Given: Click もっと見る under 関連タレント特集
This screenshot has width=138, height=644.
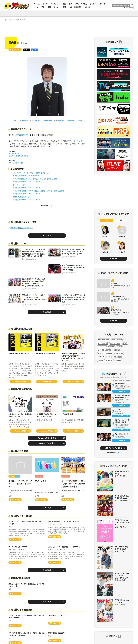Looking at the screenshot, I should (x=47, y=235).
